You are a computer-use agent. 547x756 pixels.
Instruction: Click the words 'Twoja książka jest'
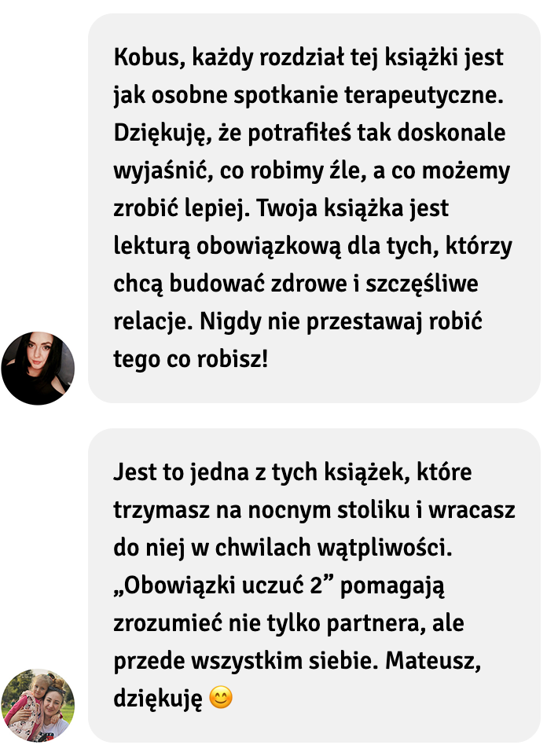[353, 208]
